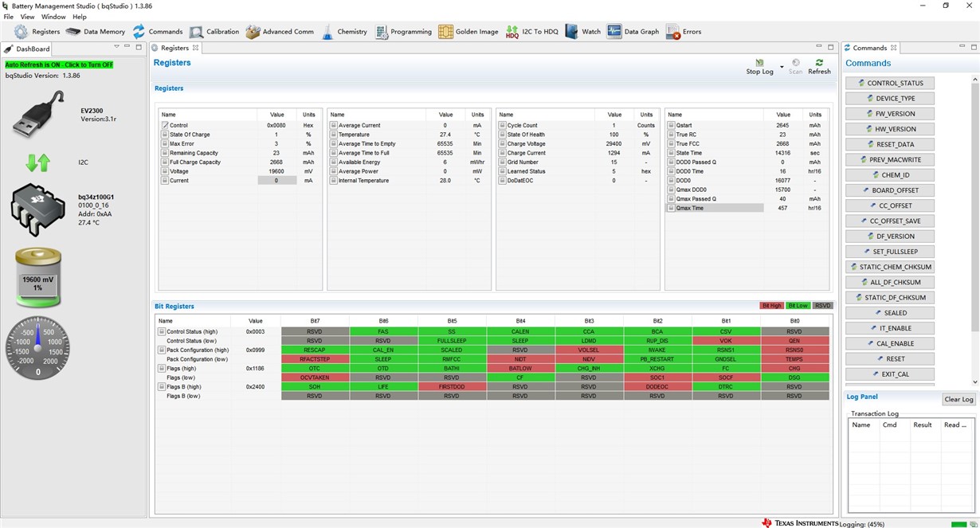Open the Registers toolbar icon
This screenshot has width=980, height=528.
(37, 32)
